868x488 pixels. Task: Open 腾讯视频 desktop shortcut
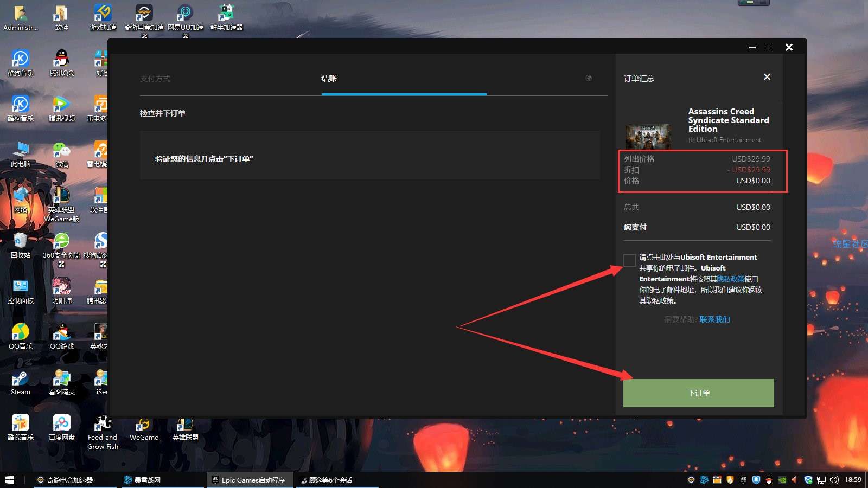[62, 109]
